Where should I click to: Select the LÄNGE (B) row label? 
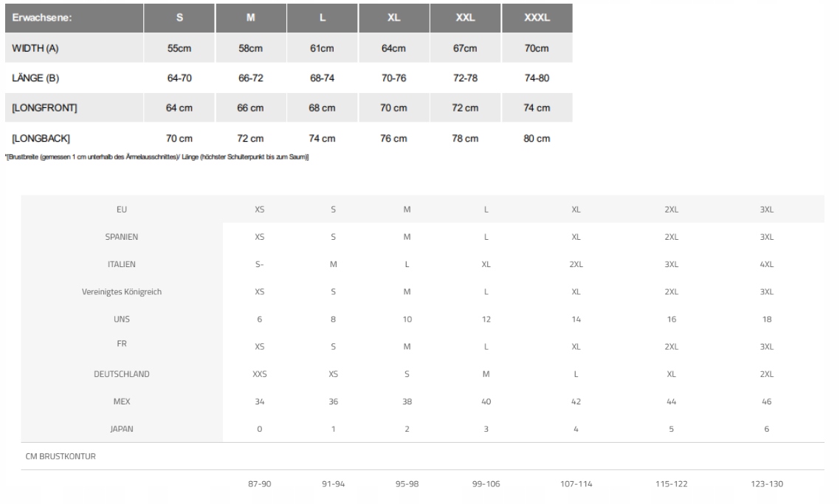coord(35,78)
